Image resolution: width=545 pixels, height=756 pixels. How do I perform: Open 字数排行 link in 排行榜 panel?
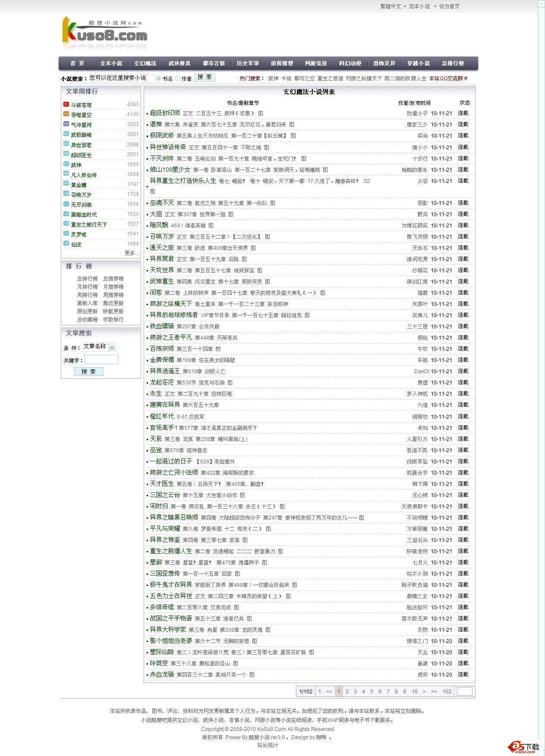coord(113,320)
